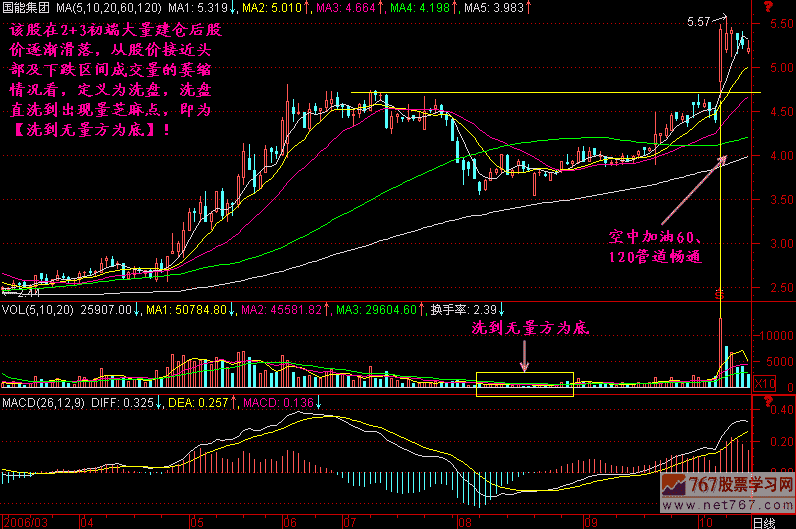The height and width of the screenshot is (529, 796).
Task: Click the down arrow after MA1 5.319
Action: pos(233,9)
